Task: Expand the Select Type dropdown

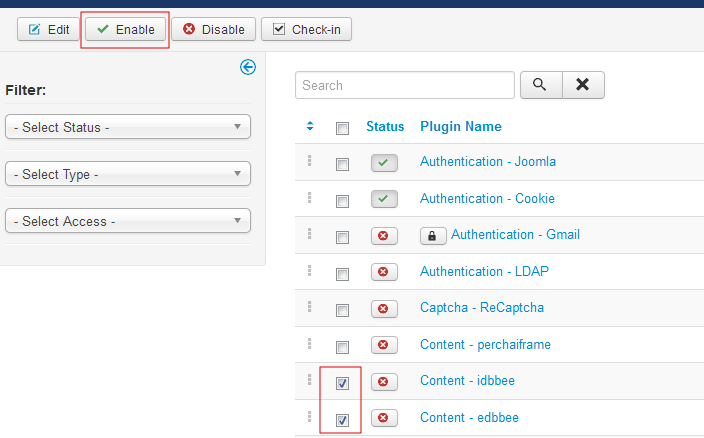Action: [x=128, y=174]
